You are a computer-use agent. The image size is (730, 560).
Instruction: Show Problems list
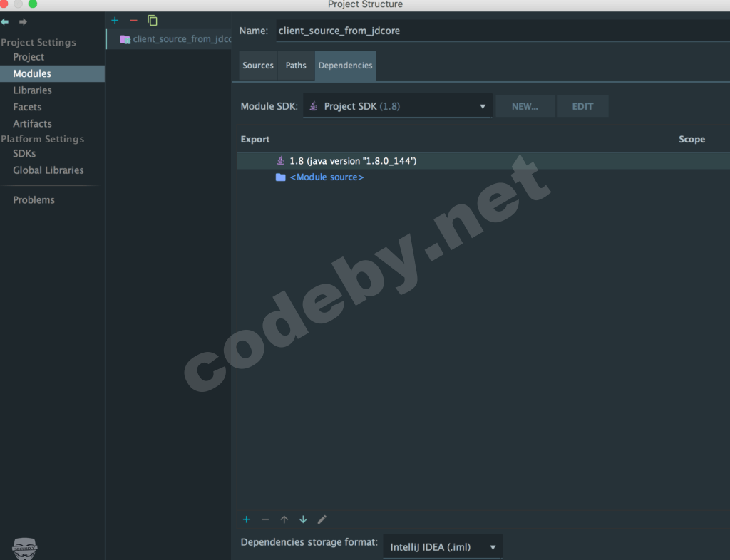point(34,200)
